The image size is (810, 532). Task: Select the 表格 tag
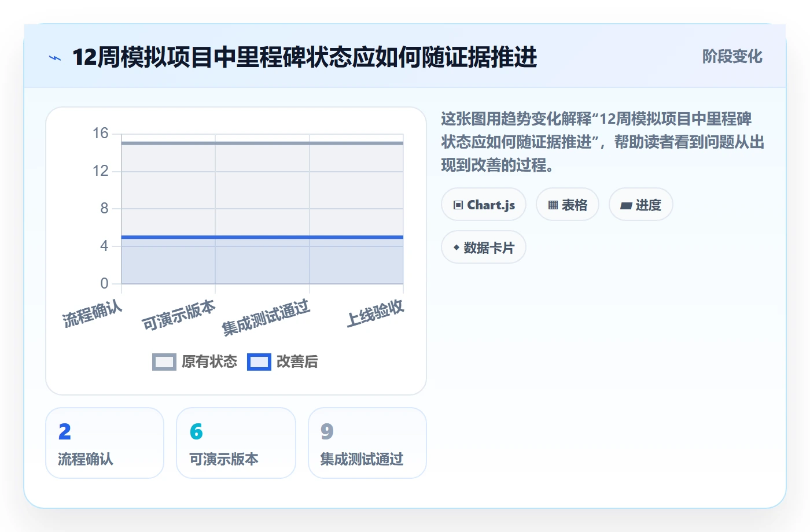(568, 205)
